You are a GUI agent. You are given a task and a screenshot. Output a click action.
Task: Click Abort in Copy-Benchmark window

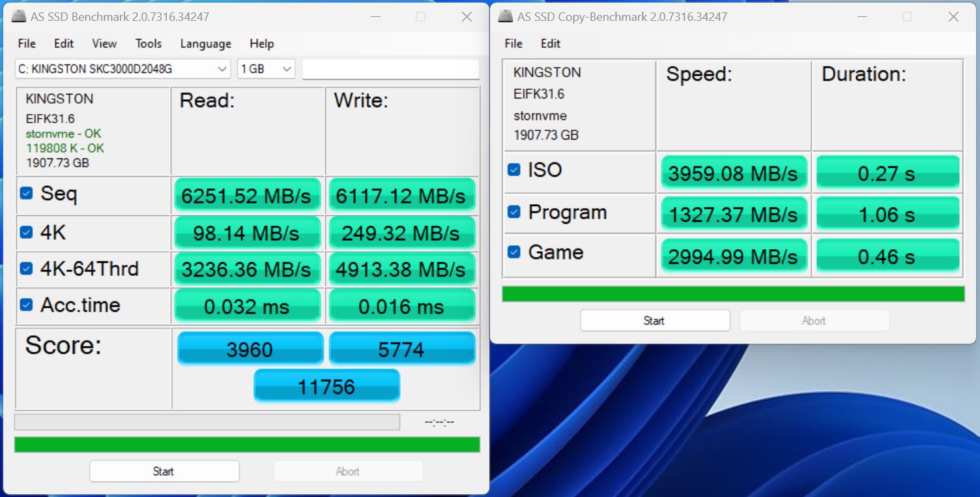pos(814,320)
